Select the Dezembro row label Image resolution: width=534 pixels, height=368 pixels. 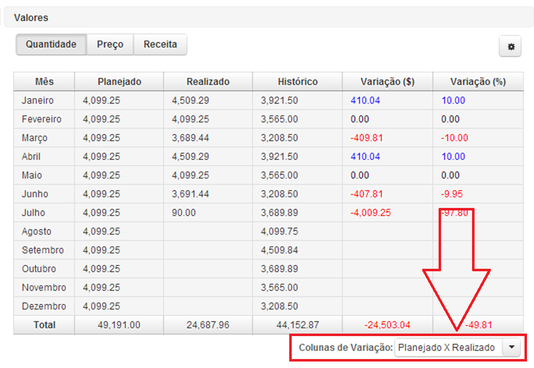point(44,306)
